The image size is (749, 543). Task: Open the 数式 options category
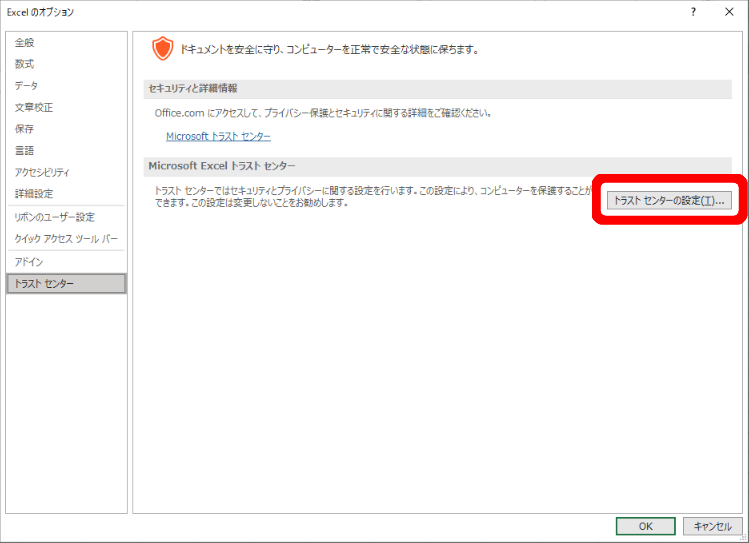25,64
